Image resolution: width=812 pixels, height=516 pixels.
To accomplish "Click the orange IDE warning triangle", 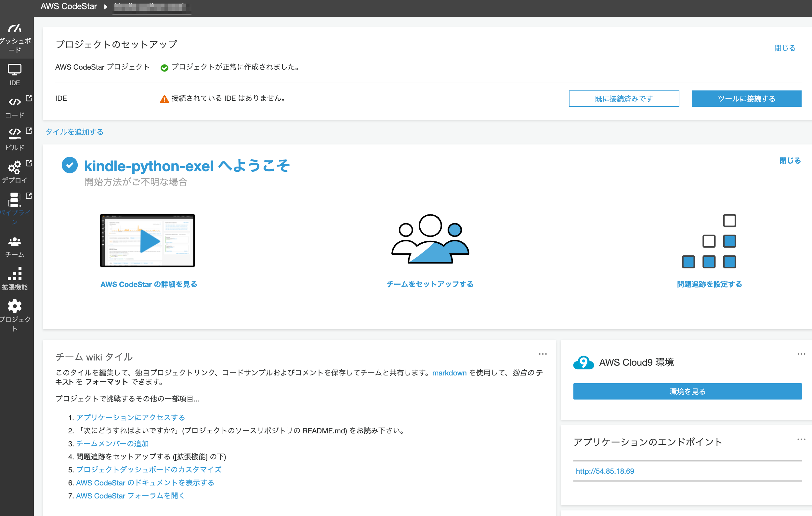I will [164, 99].
